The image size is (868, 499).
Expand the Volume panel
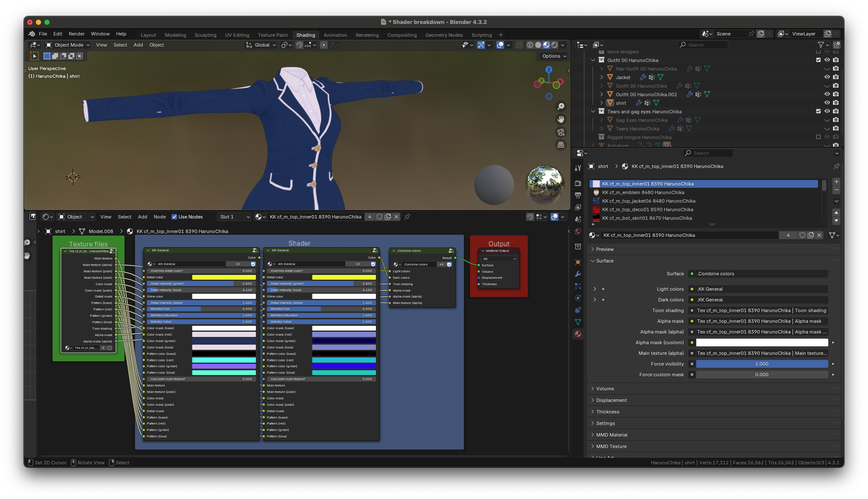pyautogui.click(x=605, y=389)
